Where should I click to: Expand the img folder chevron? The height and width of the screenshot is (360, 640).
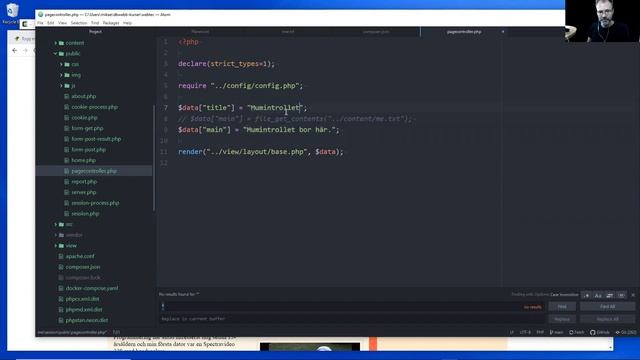[61, 75]
